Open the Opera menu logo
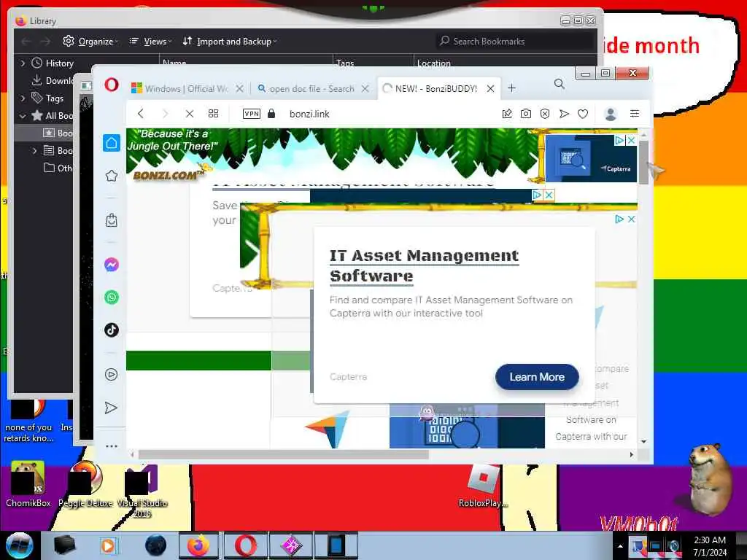Viewport: 747px width, 560px height. 112,85
